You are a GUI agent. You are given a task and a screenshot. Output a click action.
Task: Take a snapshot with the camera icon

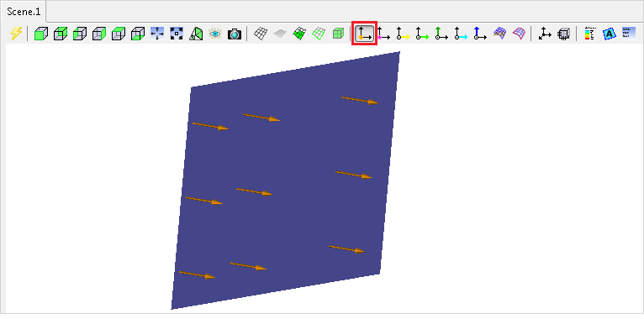tap(235, 34)
